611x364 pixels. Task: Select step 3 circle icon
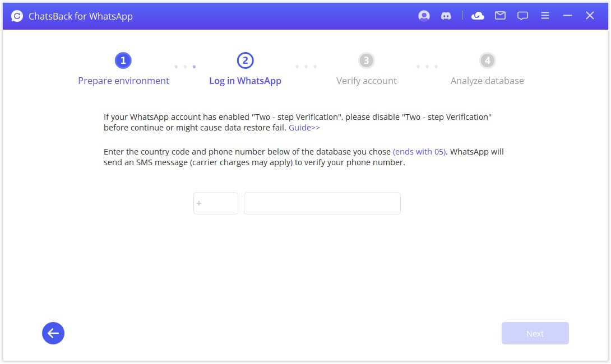pos(366,60)
